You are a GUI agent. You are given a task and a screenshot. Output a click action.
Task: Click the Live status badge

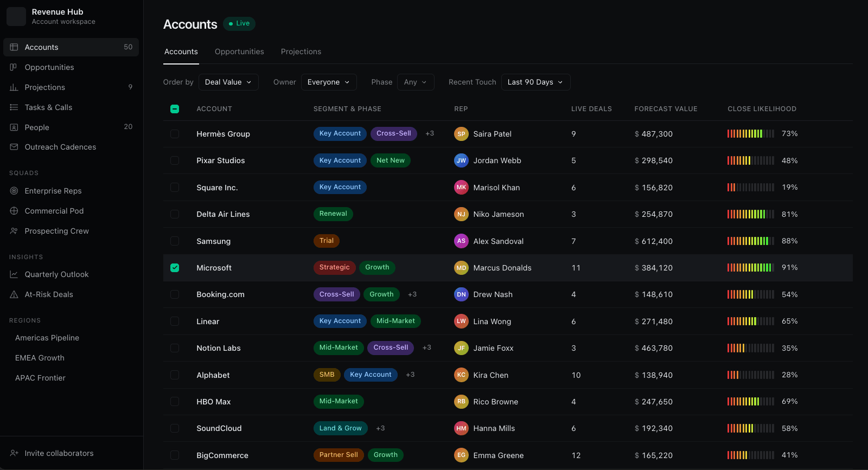[239, 23]
